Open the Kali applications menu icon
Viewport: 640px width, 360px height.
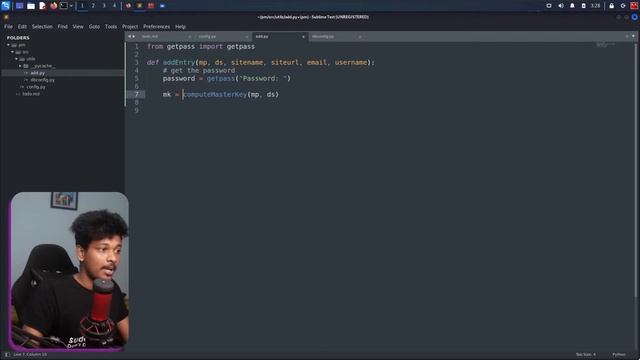click(x=5, y=6)
